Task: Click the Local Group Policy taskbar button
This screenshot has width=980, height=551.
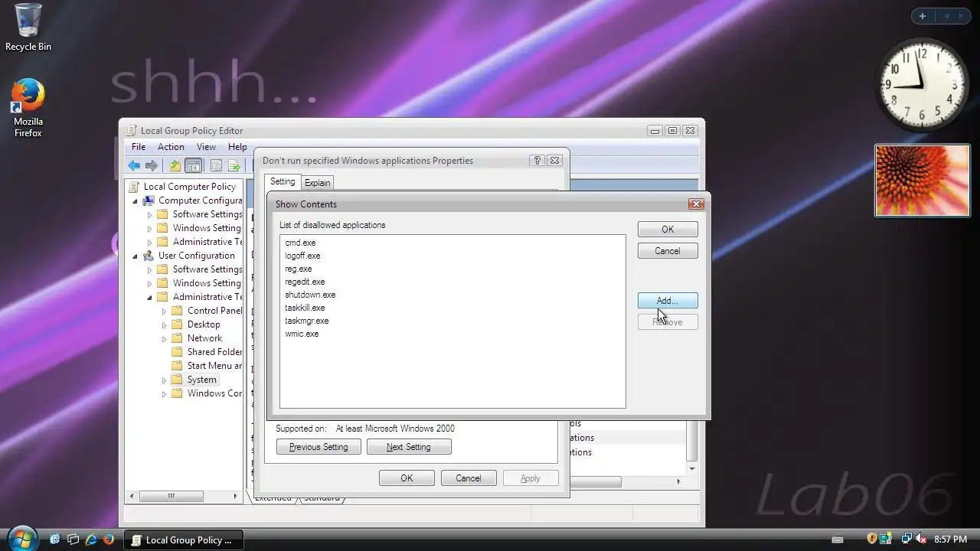Action: (184, 540)
